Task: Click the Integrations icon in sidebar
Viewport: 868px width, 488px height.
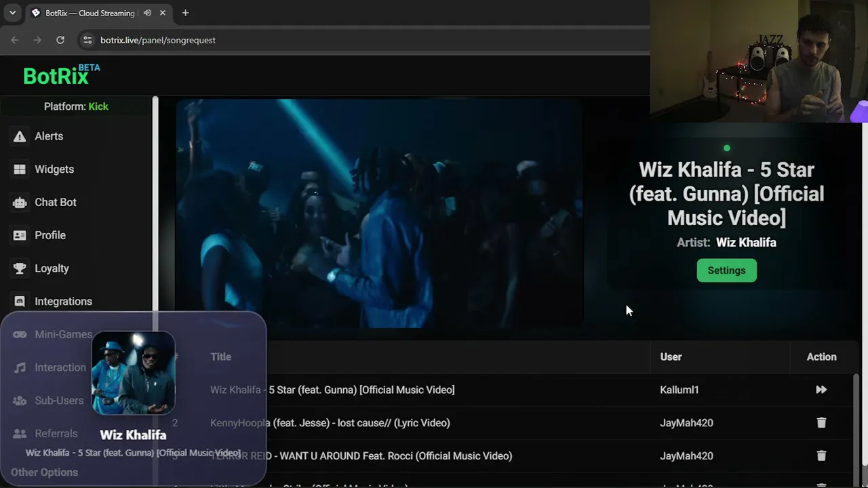Action: 20,302
